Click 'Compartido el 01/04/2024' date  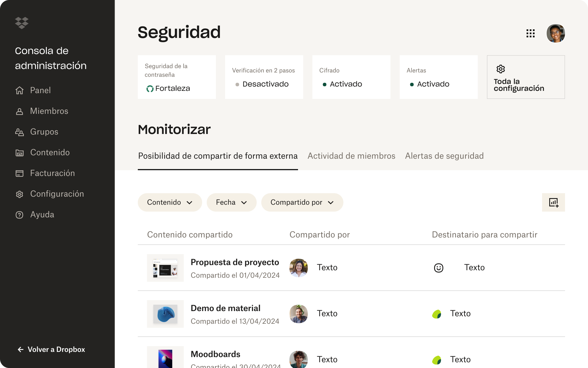(235, 275)
